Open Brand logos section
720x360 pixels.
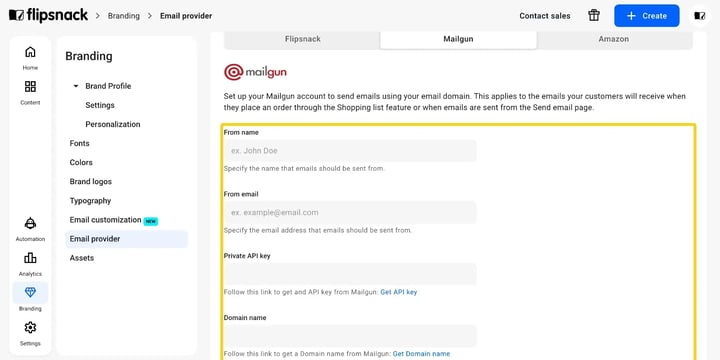[x=90, y=182]
